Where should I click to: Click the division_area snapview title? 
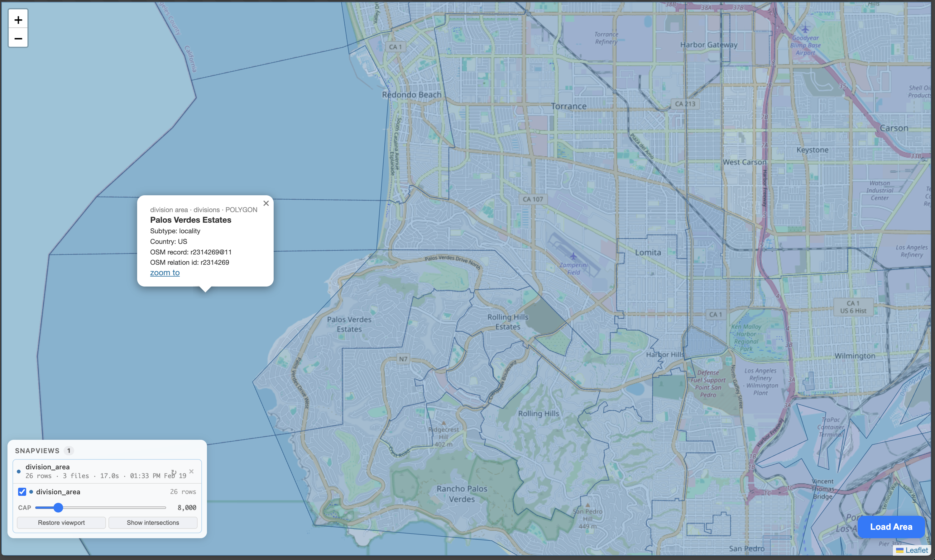coord(47,467)
